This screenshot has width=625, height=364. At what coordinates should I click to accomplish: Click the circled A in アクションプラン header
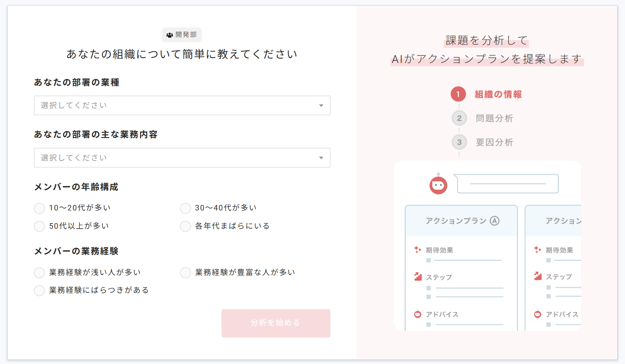(494, 221)
